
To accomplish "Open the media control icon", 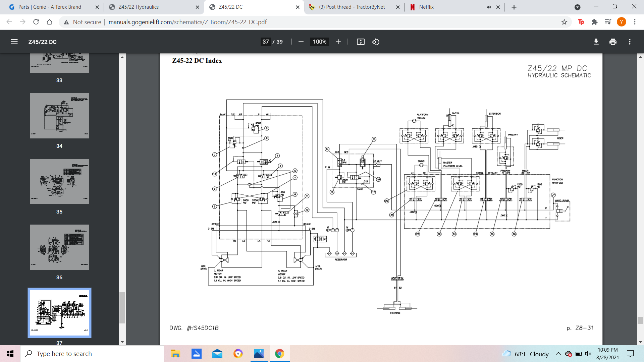I will pyautogui.click(x=608, y=22).
